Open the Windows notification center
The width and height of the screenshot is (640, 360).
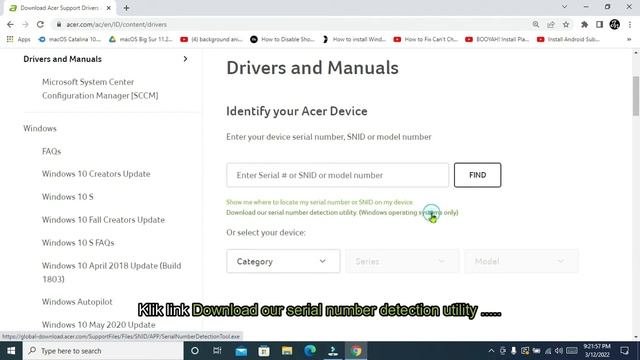tap(624, 351)
